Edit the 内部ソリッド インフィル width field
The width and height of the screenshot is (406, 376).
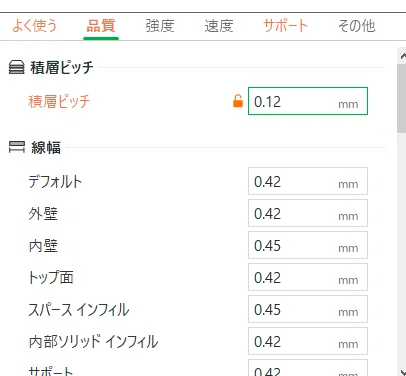pos(308,341)
